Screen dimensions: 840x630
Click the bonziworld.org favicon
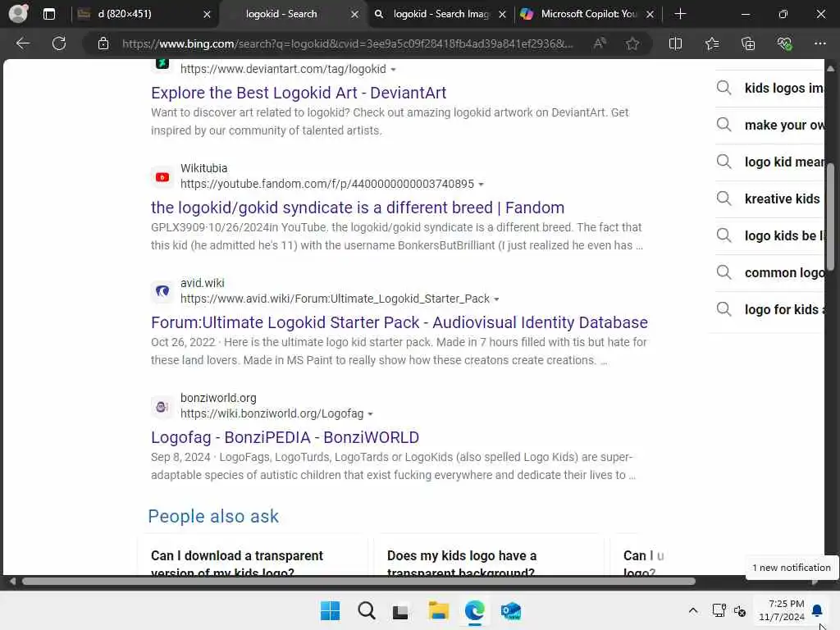(x=162, y=407)
